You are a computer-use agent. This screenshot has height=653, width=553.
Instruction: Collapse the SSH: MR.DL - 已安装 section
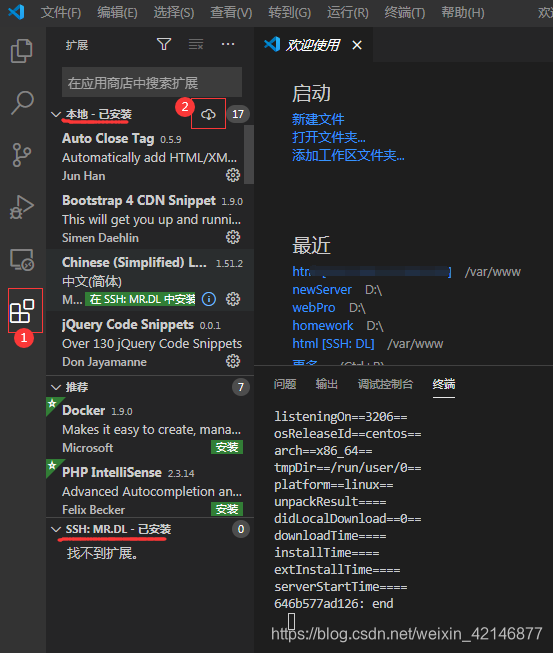[x=56, y=529]
